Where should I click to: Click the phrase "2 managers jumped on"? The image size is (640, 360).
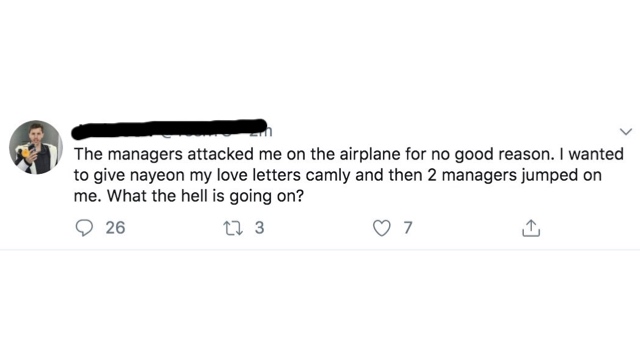click(x=515, y=175)
